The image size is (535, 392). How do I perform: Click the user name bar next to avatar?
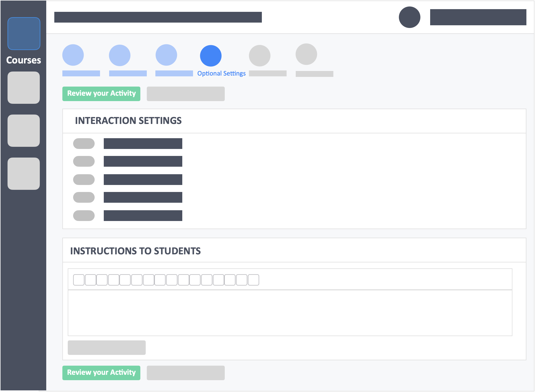(478, 17)
